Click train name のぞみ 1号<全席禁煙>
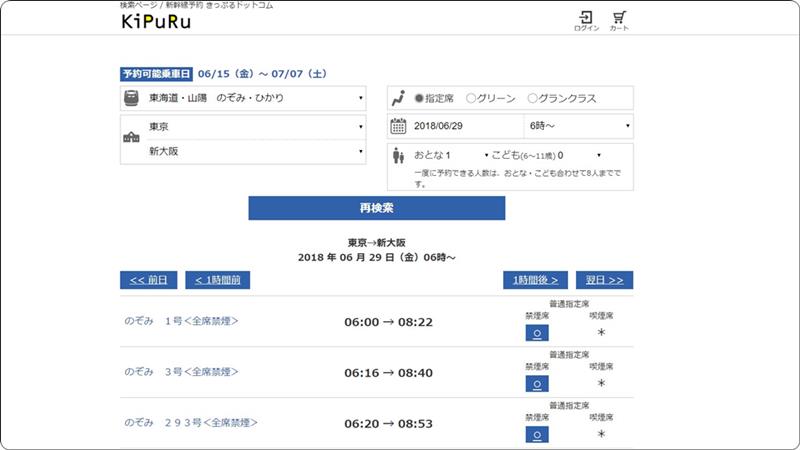This screenshot has height=450, width=800. point(181,321)
